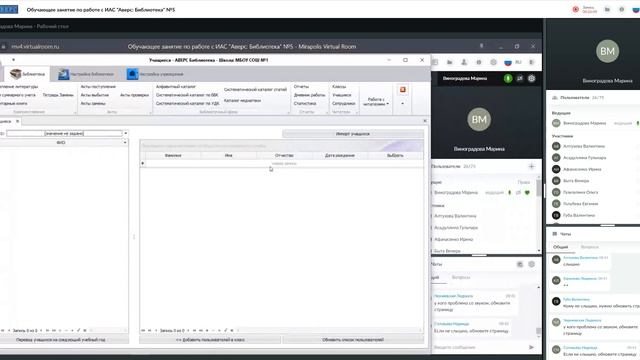Click Обновить список пользователей button

point(353,340)
